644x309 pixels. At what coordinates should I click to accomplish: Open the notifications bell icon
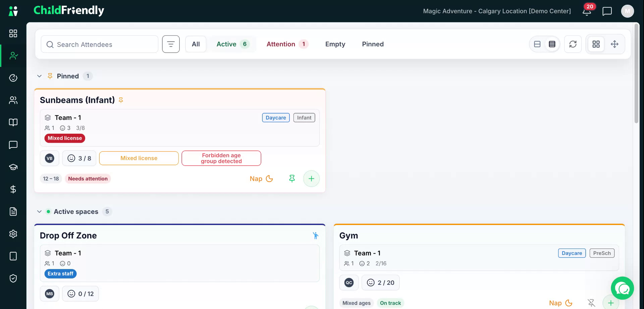[x=587, y=11]
